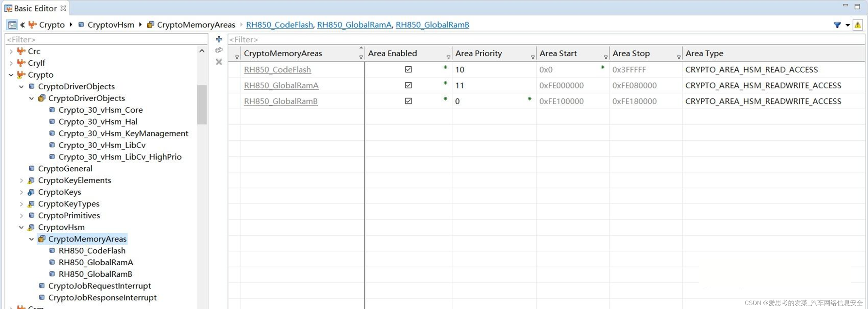Select CryptoJobResponseInterrupt tree item
The width and height of the screenshot is (868, 309).
pos(102,298)
